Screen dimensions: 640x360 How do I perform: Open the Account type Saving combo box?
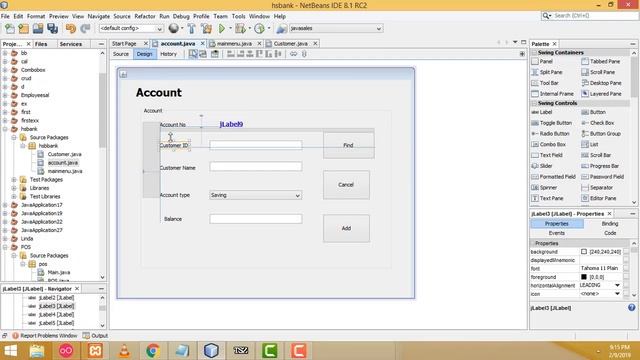click(256, 195)
